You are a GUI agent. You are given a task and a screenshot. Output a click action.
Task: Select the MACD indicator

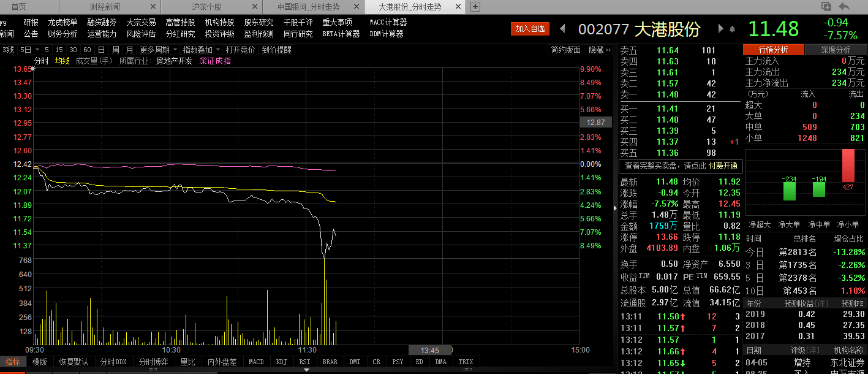coord(256,362)
